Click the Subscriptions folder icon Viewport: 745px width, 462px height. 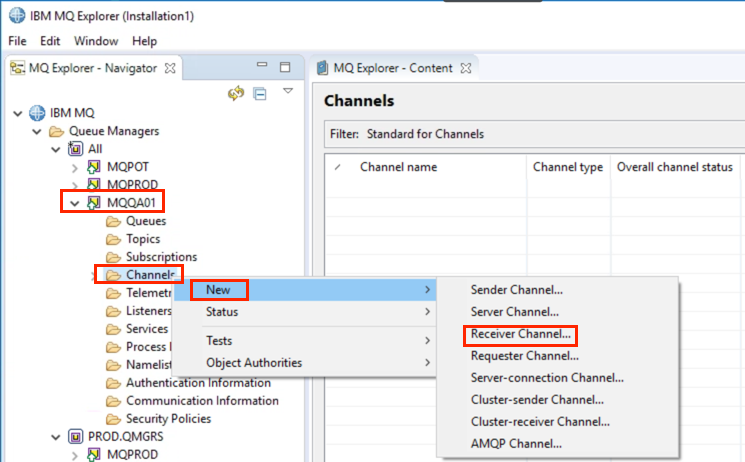pyautogui.click(x=113, y=257)
